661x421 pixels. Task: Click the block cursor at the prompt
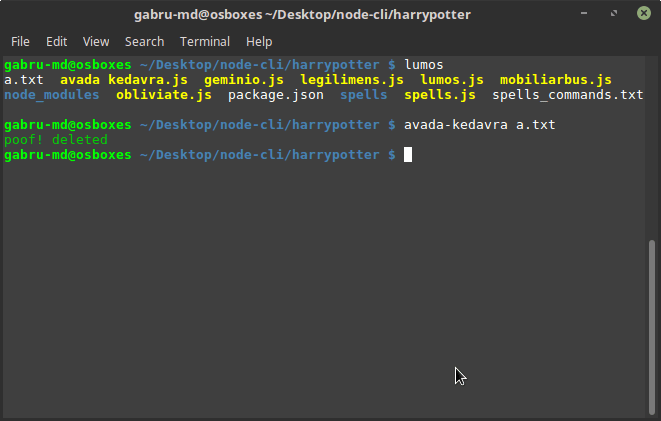(x=408, y=155)
